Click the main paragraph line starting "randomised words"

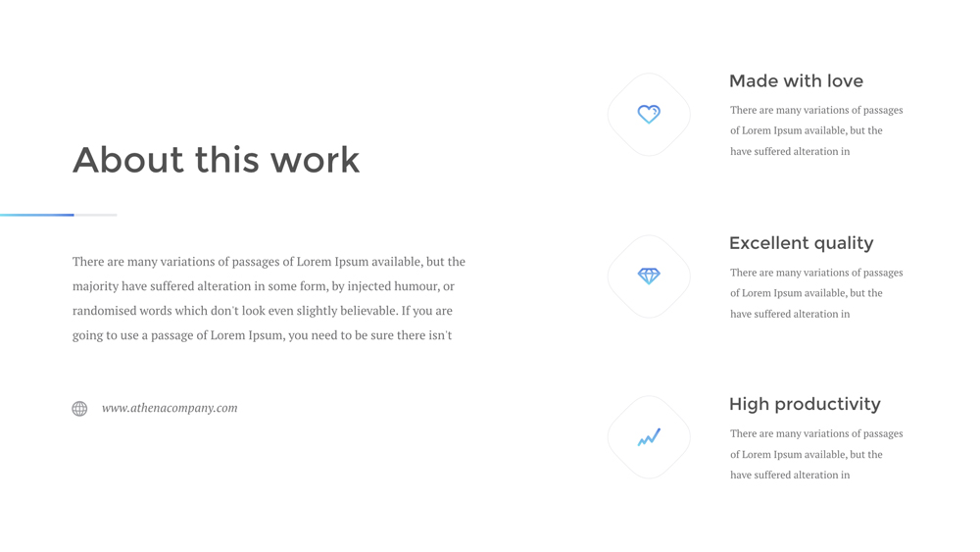262,311
